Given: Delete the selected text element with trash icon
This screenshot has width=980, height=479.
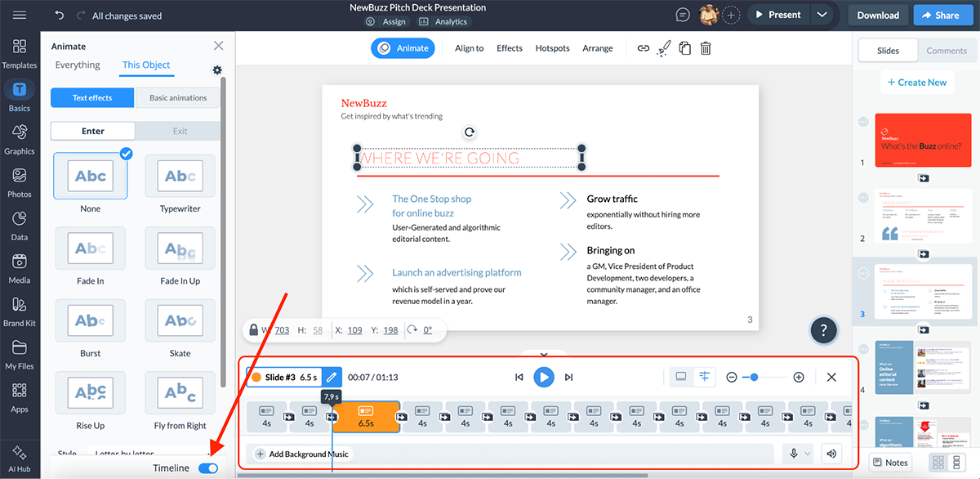Looking at the screenshot, I should click(x=705, y=49).
